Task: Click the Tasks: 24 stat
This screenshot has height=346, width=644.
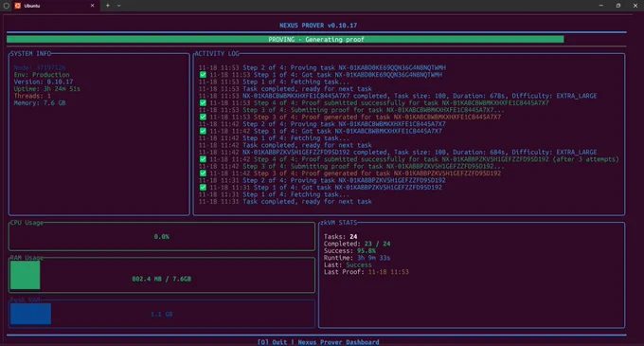Action: [340, 237]
